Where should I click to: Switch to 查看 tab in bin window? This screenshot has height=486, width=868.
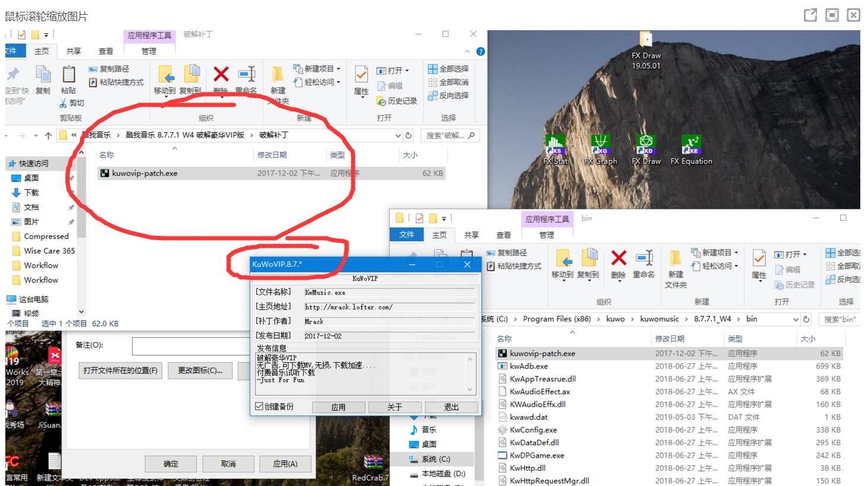point(504,235)
